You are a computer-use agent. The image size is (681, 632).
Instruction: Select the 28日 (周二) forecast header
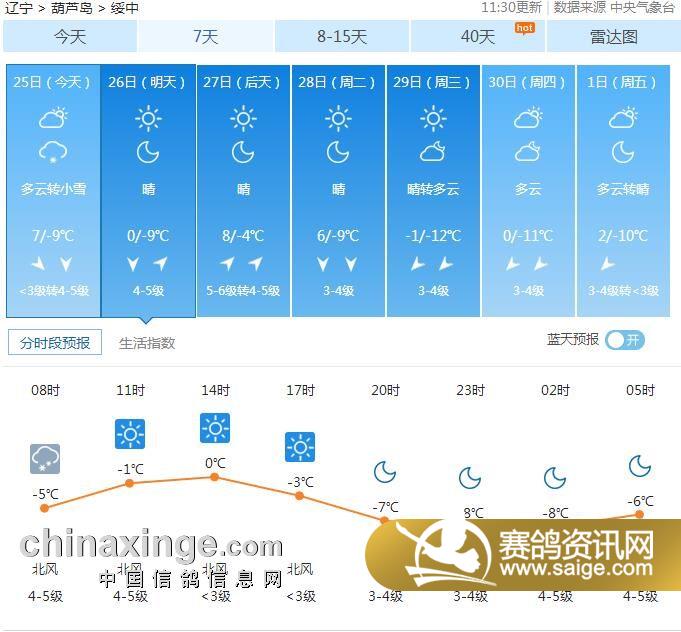[337, 82]
